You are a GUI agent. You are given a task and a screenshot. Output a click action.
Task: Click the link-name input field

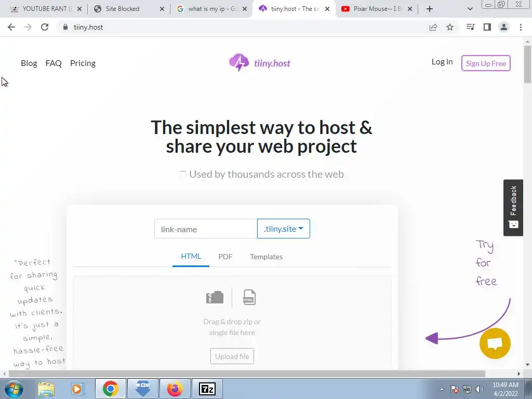(206, 229)
